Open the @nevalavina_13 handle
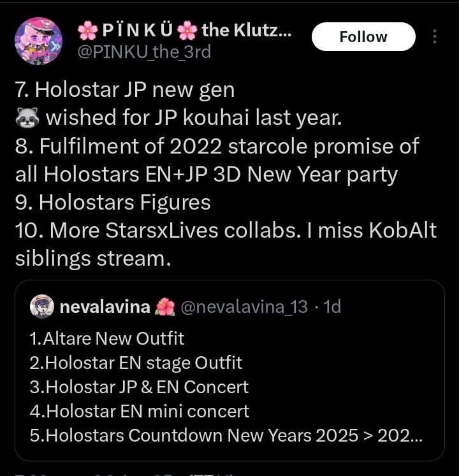Viewport: 459px width, 476px height. point(245,307)
